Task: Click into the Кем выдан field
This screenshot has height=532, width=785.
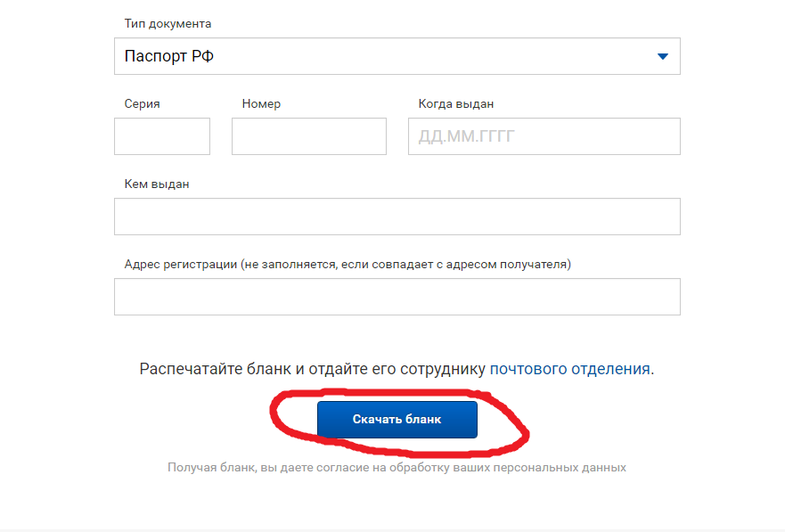Action: 397,217
